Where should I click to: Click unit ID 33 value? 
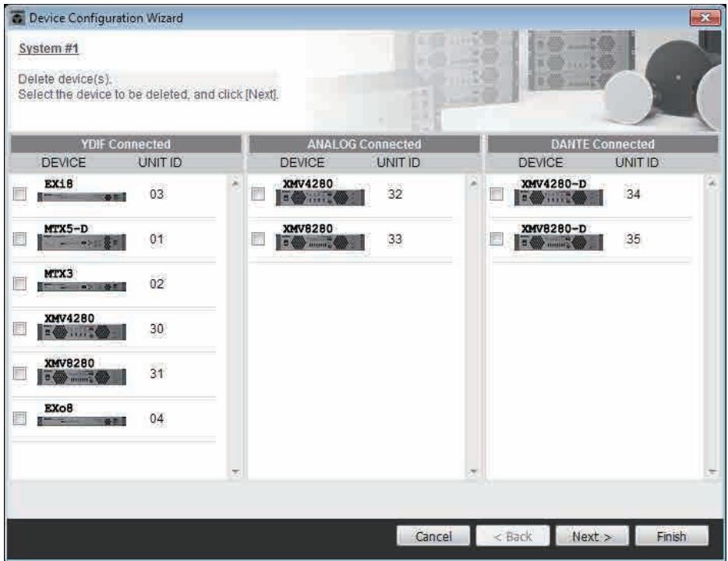[395, 239]
